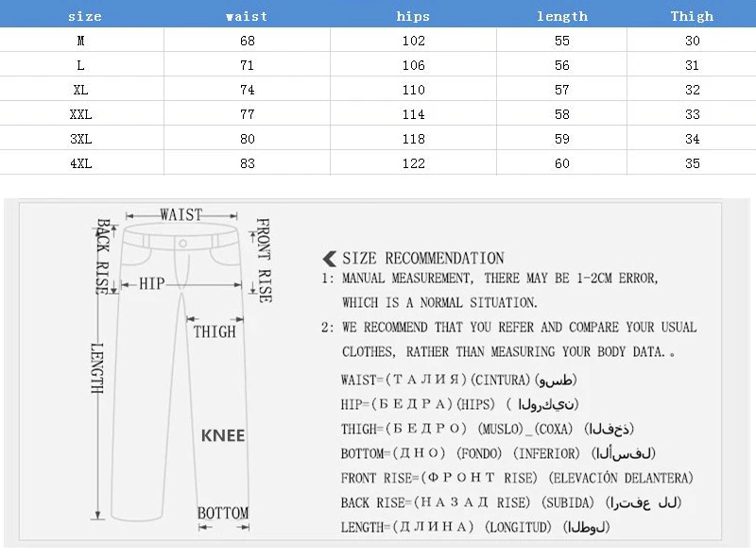Click thigh value 31
This screenshot has width=756, height=559.
point(693,65)
